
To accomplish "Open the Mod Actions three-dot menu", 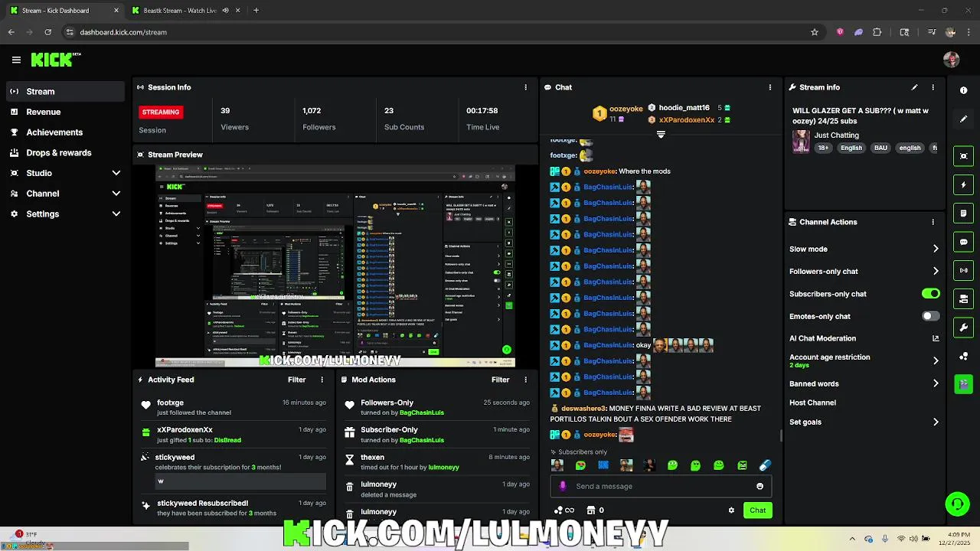I will click(525, 380).
